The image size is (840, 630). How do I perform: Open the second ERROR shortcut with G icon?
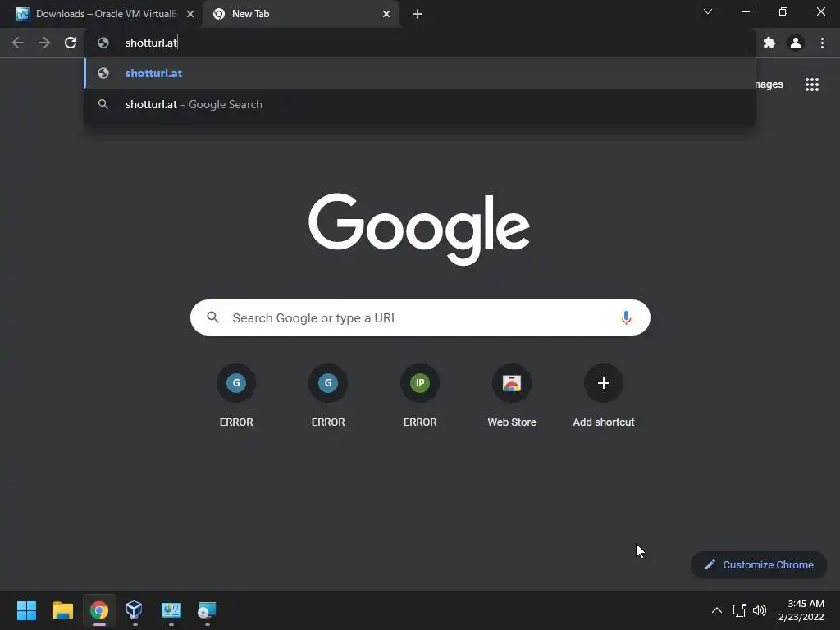point(328,396)
